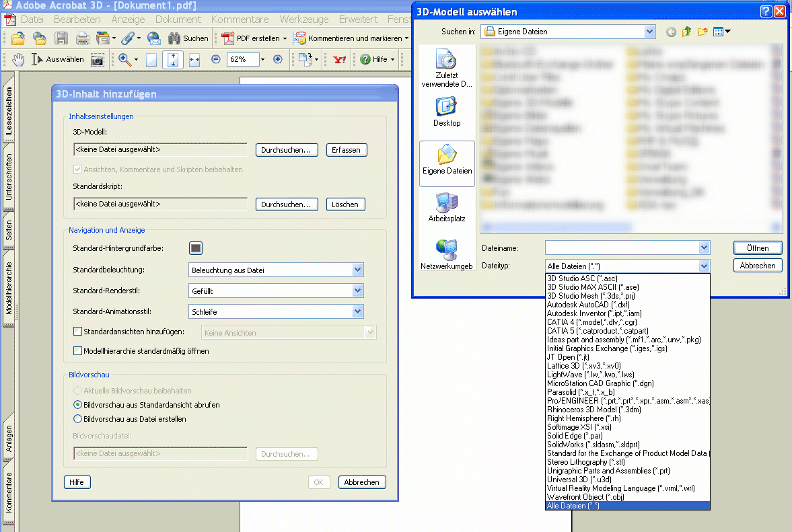The height and width of the screenshot is (532, 792).
Task: Expand the Dateiname dropdown arrow
Action: pyautogui.click(x=704, y=248)
